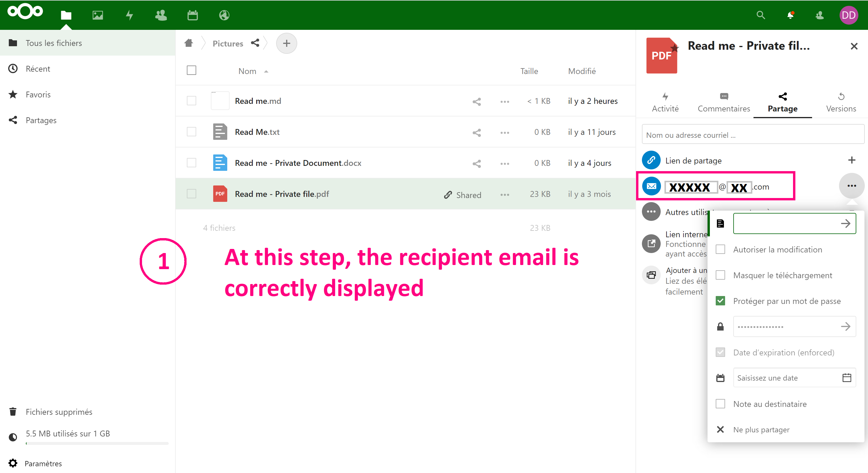Switch to the Commentaires tab
This screenshot has width=868, height=473.
[x=724, y=102]
